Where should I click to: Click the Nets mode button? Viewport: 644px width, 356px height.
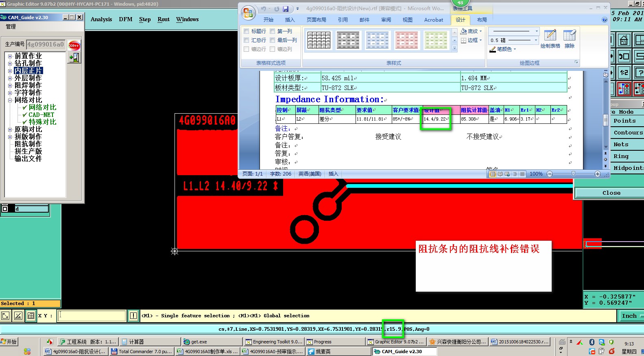[x=627, y=145]
